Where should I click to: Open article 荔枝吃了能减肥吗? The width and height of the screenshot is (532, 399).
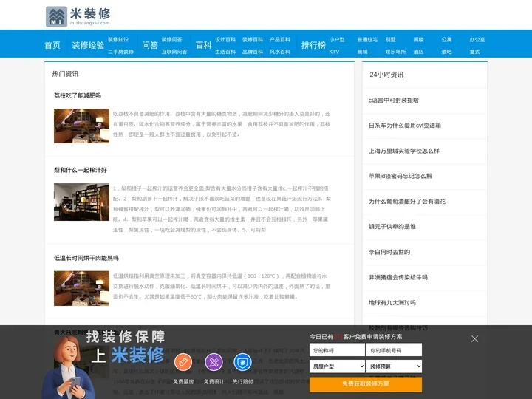click(78, 95)
